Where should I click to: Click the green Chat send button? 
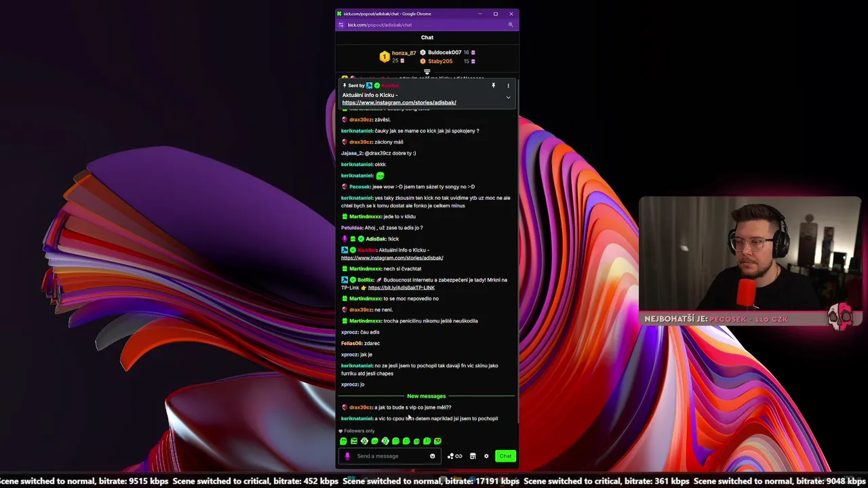coord(505,456)
